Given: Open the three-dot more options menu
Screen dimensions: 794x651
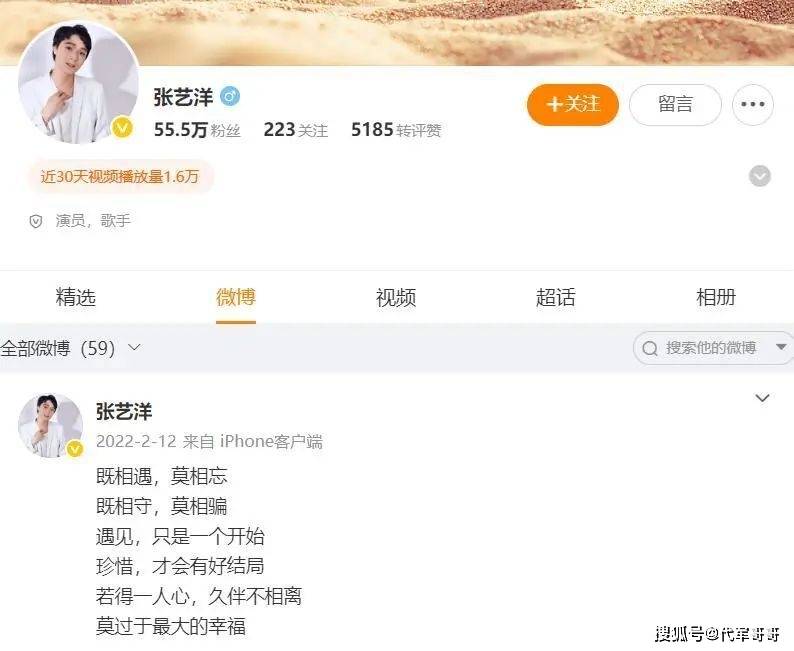Looking at the screenshot, I should click(752, 105).
